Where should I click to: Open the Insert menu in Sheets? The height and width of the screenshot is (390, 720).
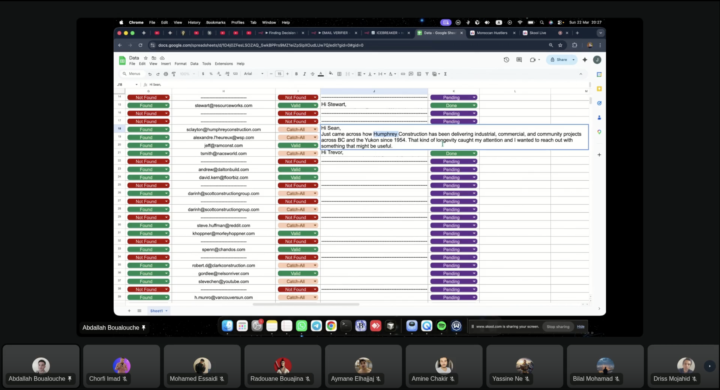[166, 64]
